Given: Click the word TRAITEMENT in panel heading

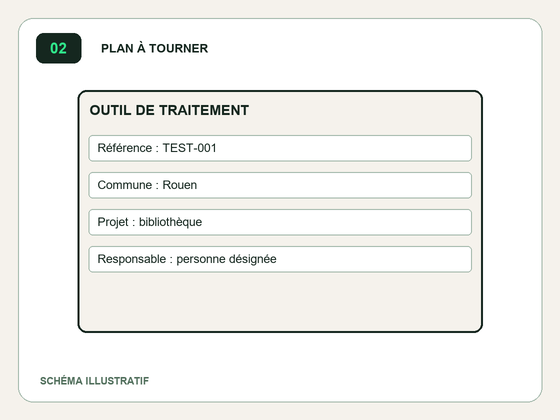Looking at the screenshot, I should [204, 110].
